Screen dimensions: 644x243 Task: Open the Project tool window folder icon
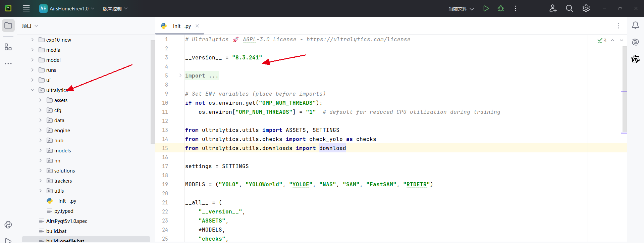[8, 26]
